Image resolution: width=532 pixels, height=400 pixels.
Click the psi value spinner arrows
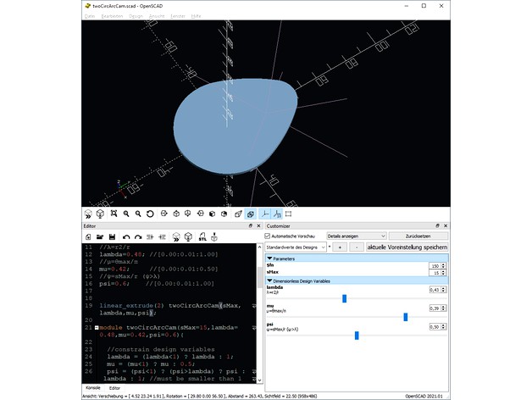[443, 326]
